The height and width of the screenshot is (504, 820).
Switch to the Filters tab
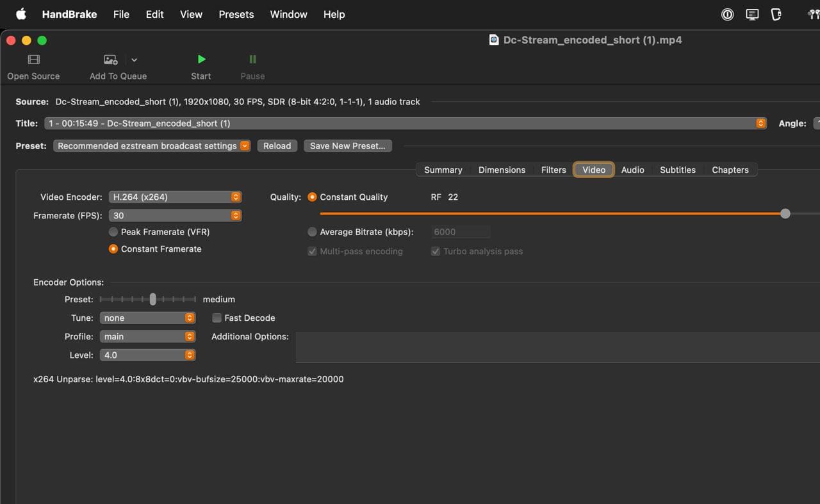pyautogui.click(x=553, y=170)
